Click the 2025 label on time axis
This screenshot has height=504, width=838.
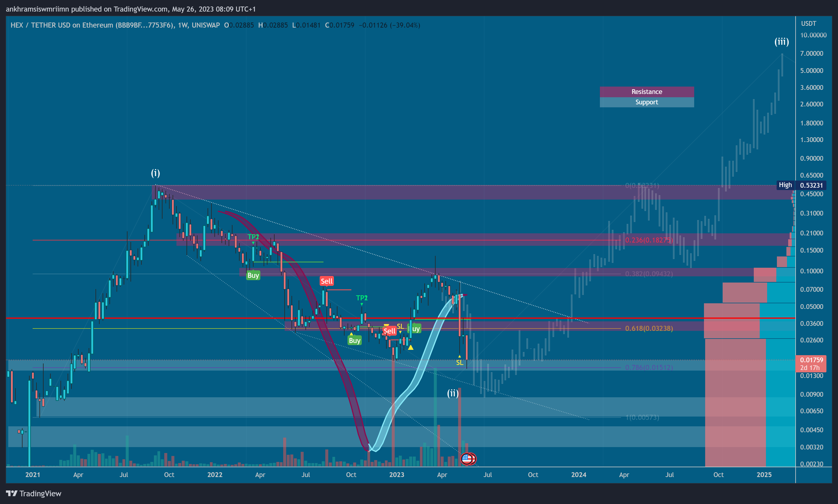coord(764,475)
